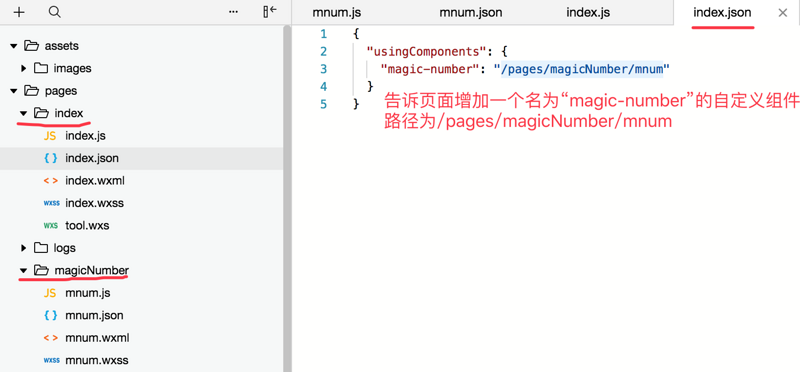Select the index.json editor tab
Viewport: 800px width, 372px height.
click(x=722, y=13)
